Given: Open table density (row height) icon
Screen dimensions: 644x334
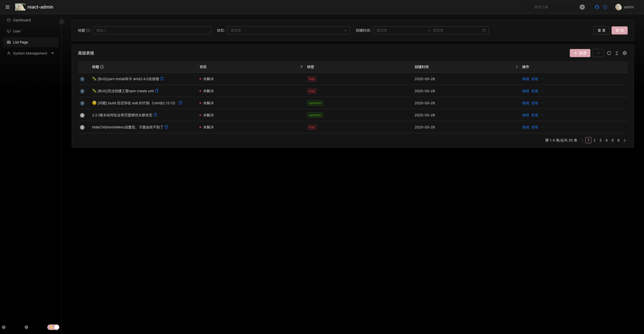Looking at the screenshot, I should click(617, 53).
